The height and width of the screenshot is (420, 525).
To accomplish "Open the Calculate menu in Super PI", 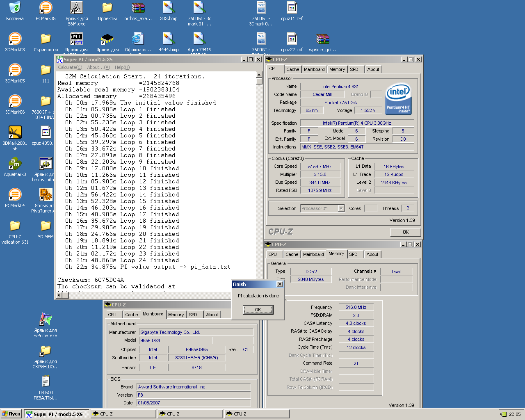I will (x=70, y=67).
